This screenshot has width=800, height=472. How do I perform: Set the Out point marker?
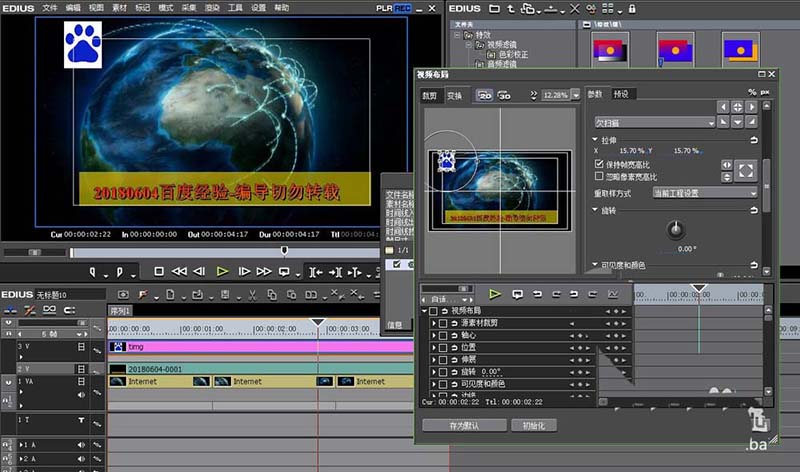120,272
